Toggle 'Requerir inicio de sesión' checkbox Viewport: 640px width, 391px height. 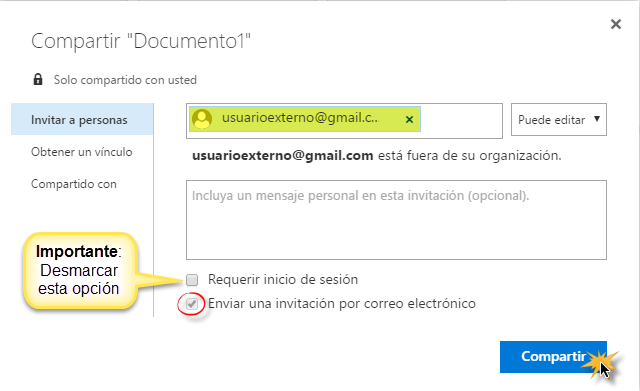point(192,280)
